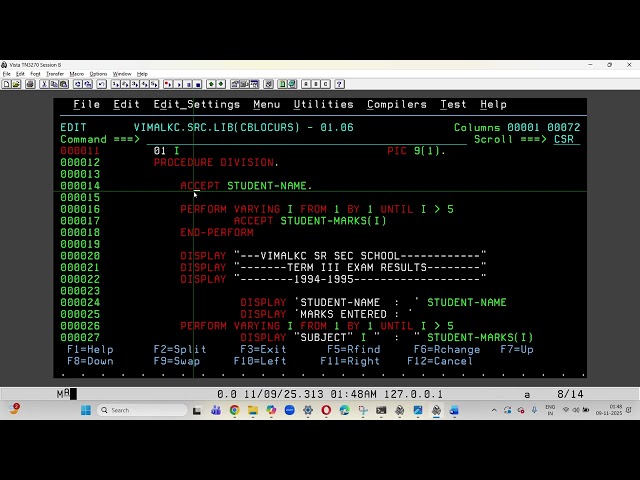Open the Macro menu

77,74
